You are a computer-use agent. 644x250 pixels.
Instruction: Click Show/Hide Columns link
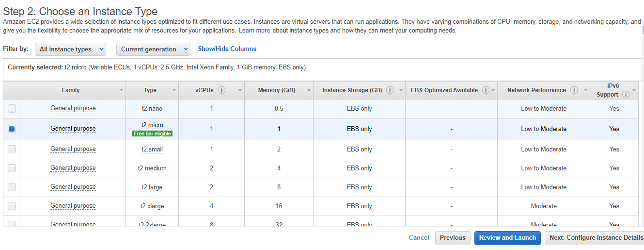[227, 49]
